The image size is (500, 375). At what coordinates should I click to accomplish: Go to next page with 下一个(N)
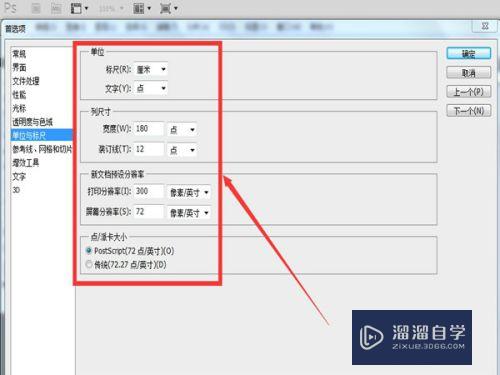pyautogui.click(x=469, y=111)
